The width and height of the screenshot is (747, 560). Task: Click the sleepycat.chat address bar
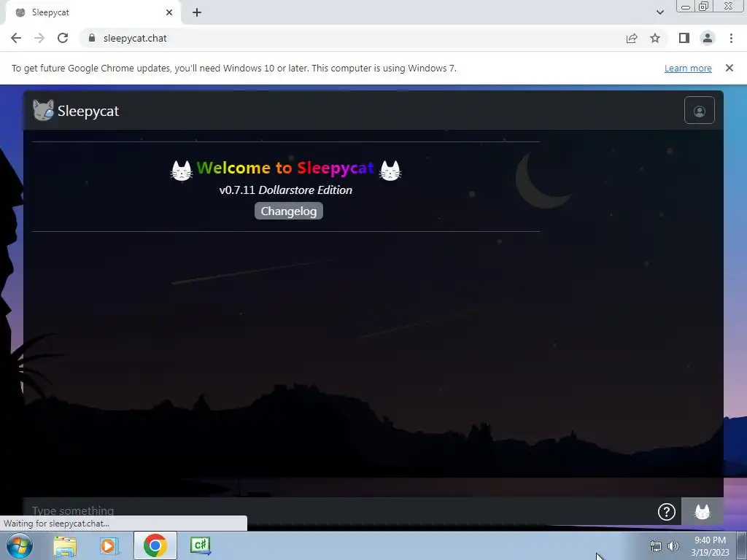(x=352, y=38)
